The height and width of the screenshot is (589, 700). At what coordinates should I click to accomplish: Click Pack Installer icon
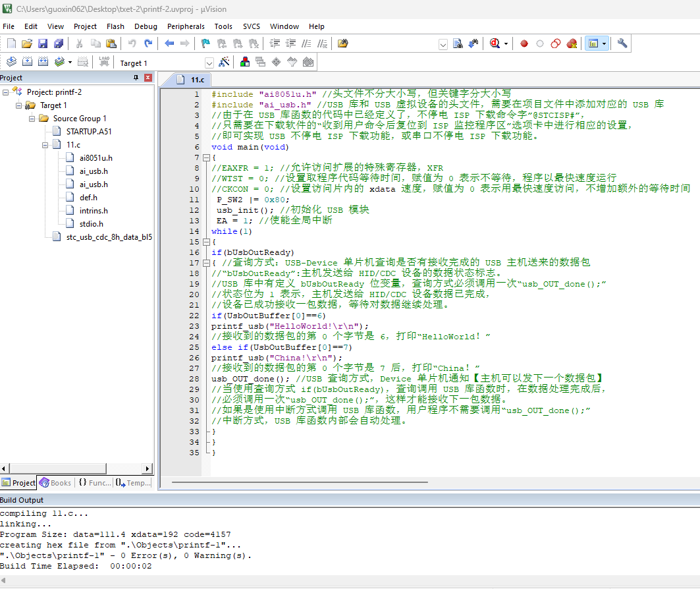[308, 62]
